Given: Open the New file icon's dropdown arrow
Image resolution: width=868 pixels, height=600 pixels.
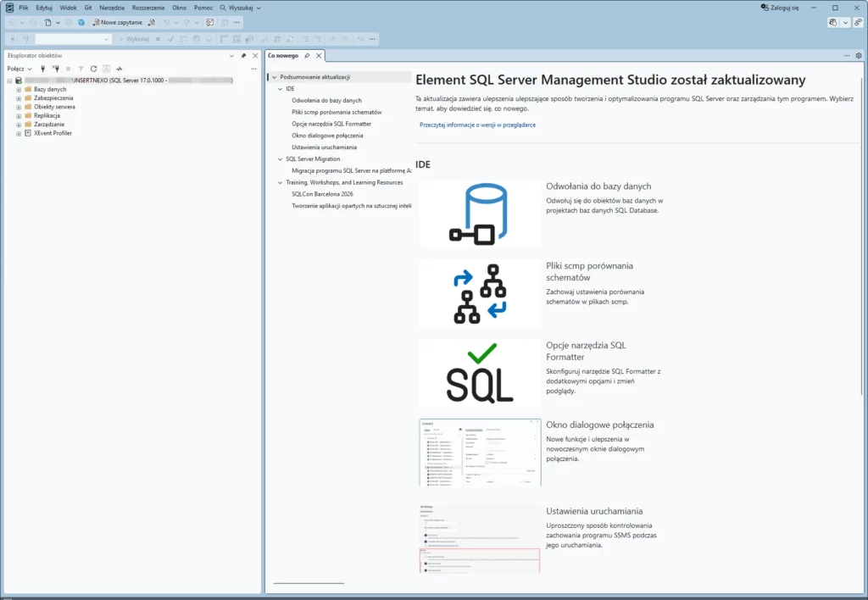Looking at the screenshot, I should (x=58, y=23).
